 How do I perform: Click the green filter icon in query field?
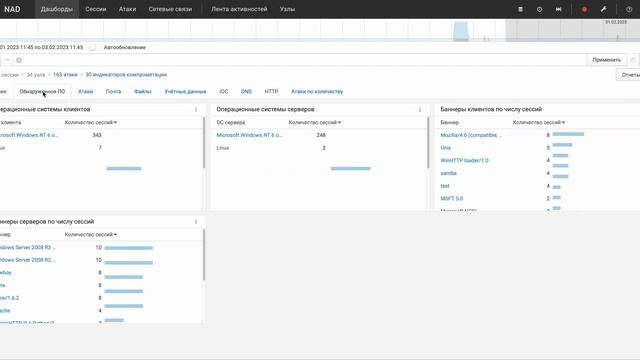click(x=19, y=60)
